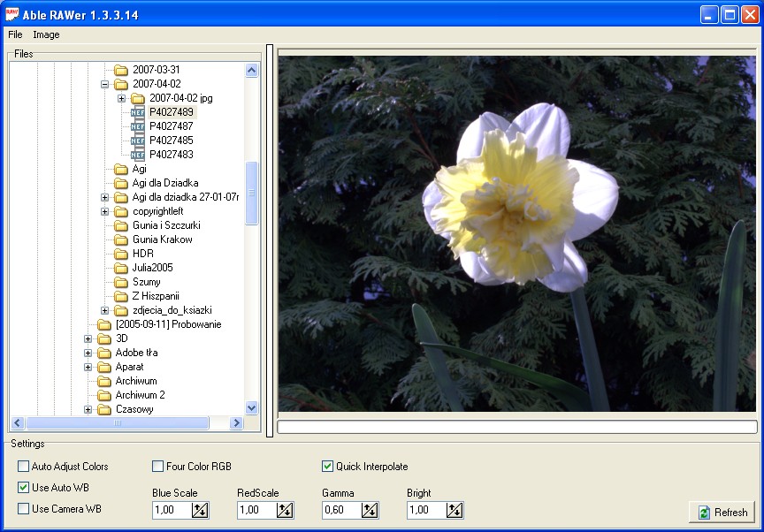The image size is (764, 532).
Task: Disable Quick Interpolate checkbox
Action: tap(327, 467)
